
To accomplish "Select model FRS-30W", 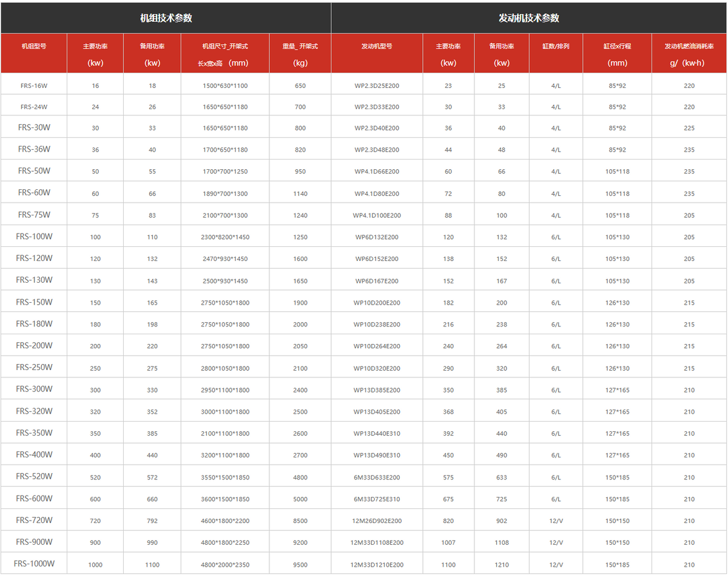I will tap(34, 127).
